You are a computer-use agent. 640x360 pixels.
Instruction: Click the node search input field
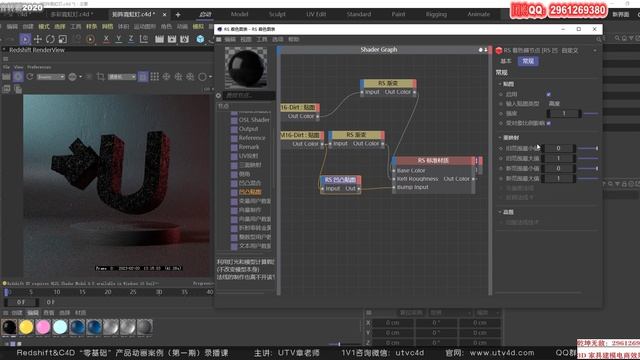point(249,96)
